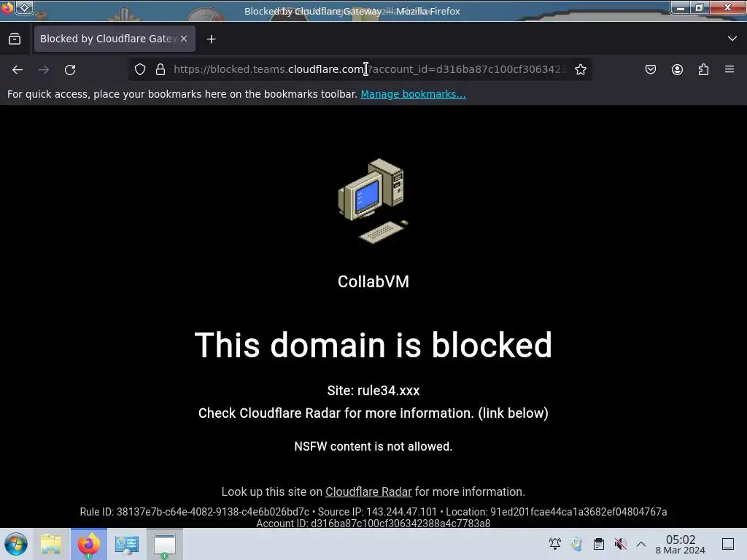This screenshot has width=747, height=560.
Task: Focus the URL address bar
Action: (367, 69)
